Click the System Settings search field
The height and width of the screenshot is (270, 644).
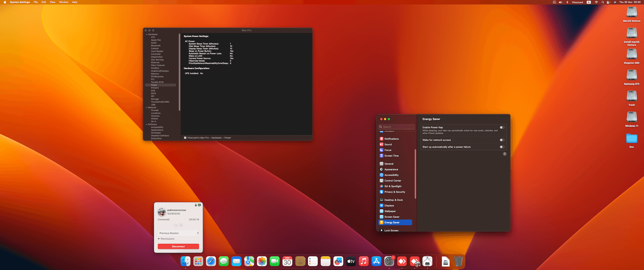(397, 127)
